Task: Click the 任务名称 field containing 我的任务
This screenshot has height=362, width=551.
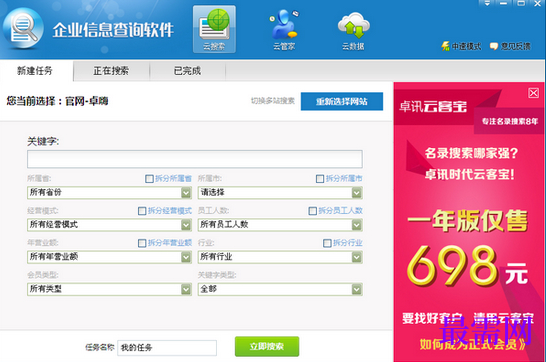Action: pos(167,348)
